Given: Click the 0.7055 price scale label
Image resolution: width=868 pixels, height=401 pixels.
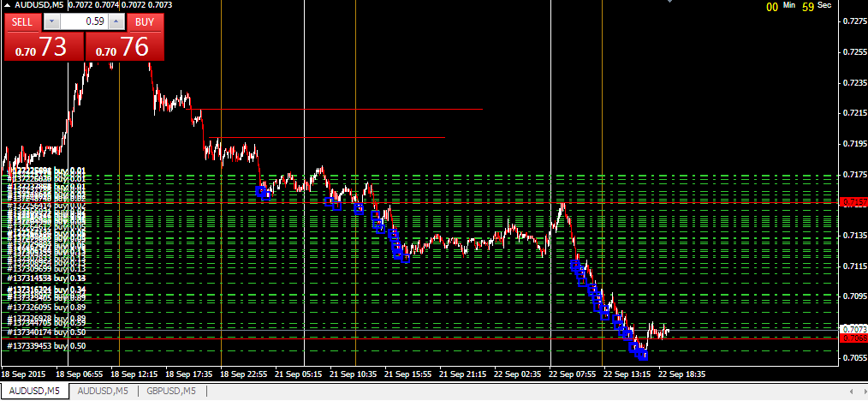Looking at the screenshot, I should click(x=854, y=358).
